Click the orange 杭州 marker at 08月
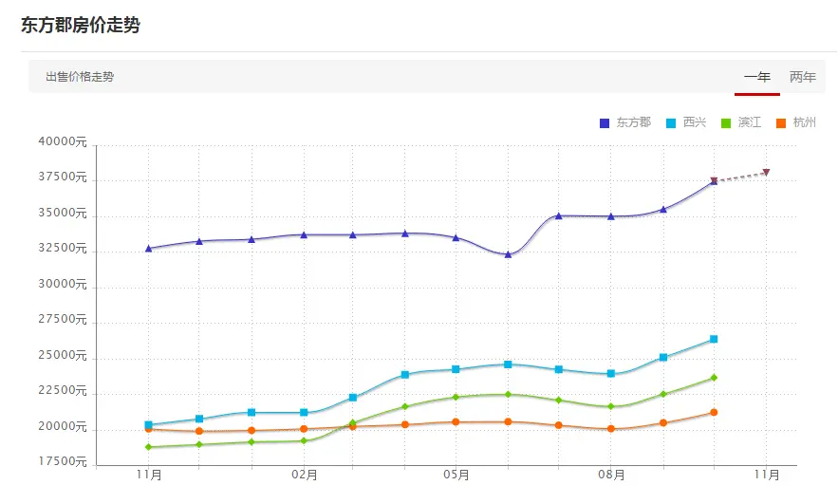Viewport: 838px width, 504px height. coord(611,429)
